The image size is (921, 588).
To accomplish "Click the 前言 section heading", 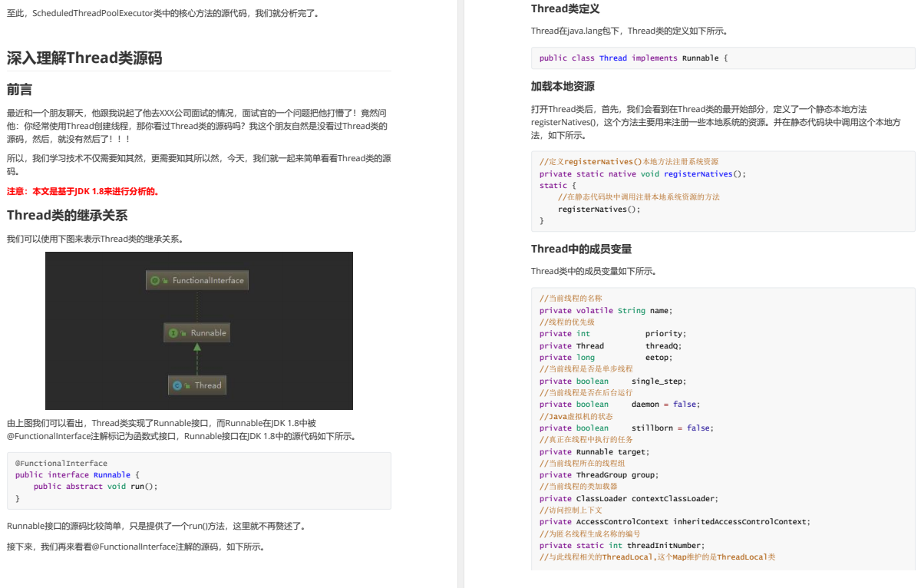I will point(19,89).
